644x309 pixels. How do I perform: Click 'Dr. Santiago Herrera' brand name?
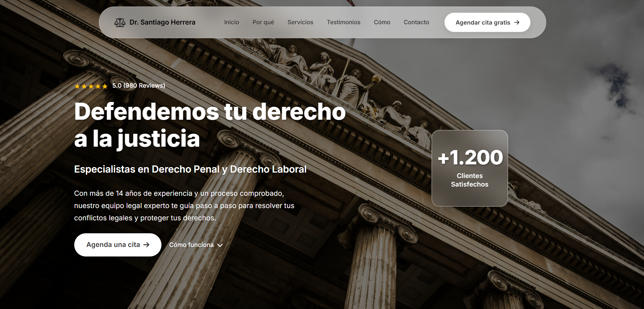[x=163, y=22]
